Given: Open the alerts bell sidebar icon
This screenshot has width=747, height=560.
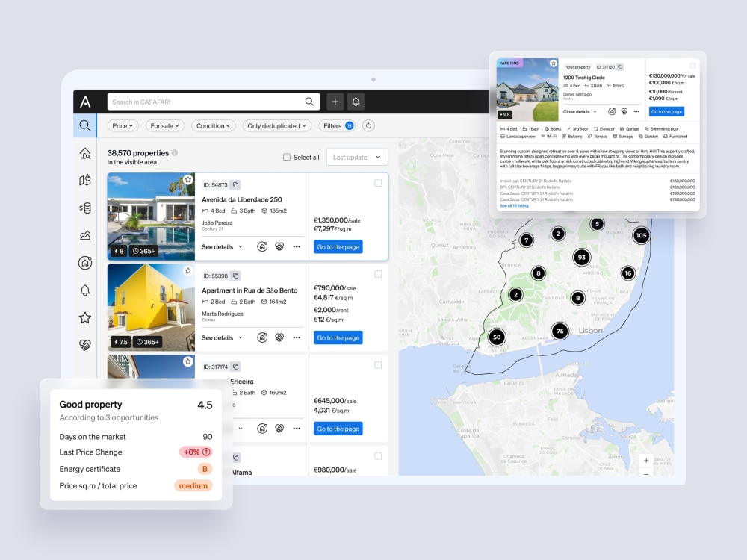Looking at the screenshot, I should point(85,290).
